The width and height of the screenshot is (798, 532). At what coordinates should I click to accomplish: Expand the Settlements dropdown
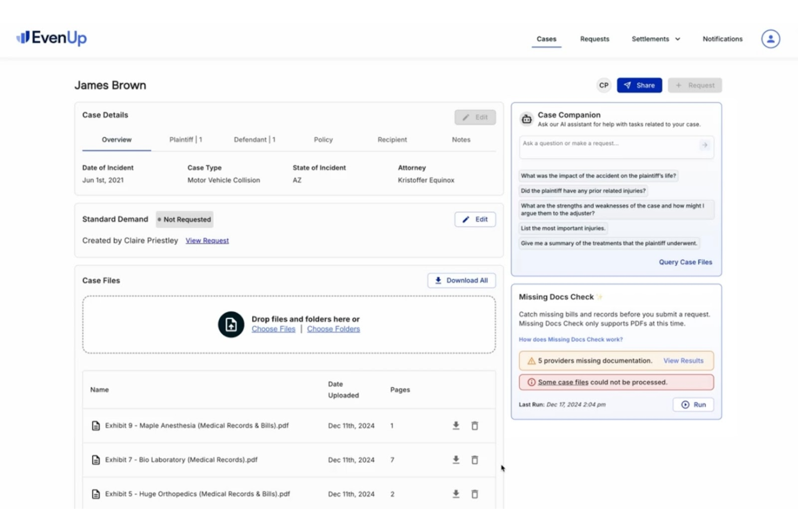coord(656,39)
